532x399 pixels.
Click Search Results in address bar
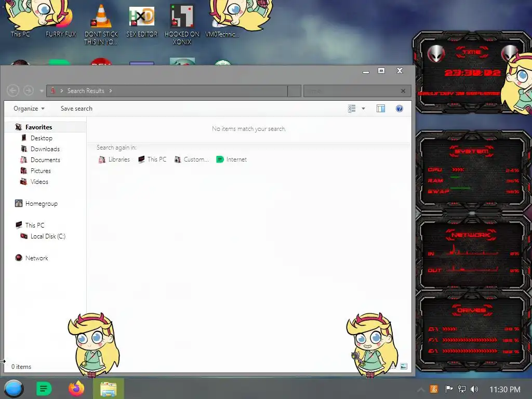click(x=86, y=91)
